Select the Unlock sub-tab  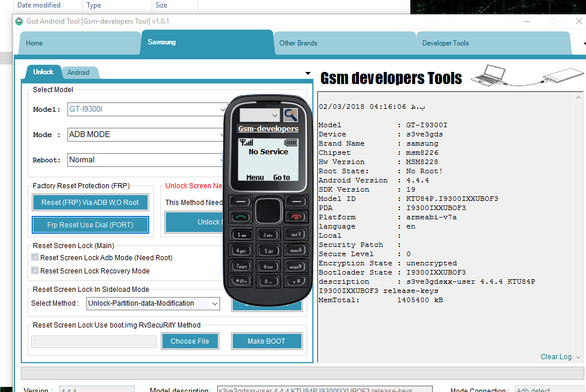pos(43,72)
